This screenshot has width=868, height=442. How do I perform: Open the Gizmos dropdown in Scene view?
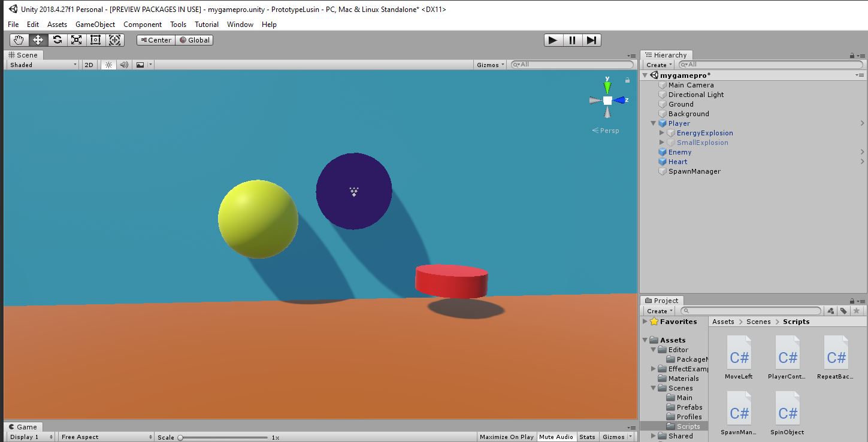489,64
